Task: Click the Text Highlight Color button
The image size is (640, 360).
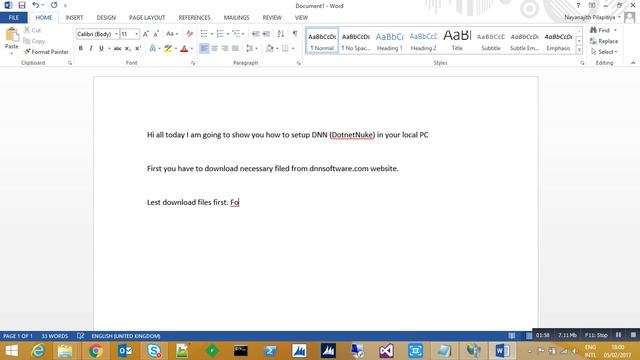Action: 168,49
